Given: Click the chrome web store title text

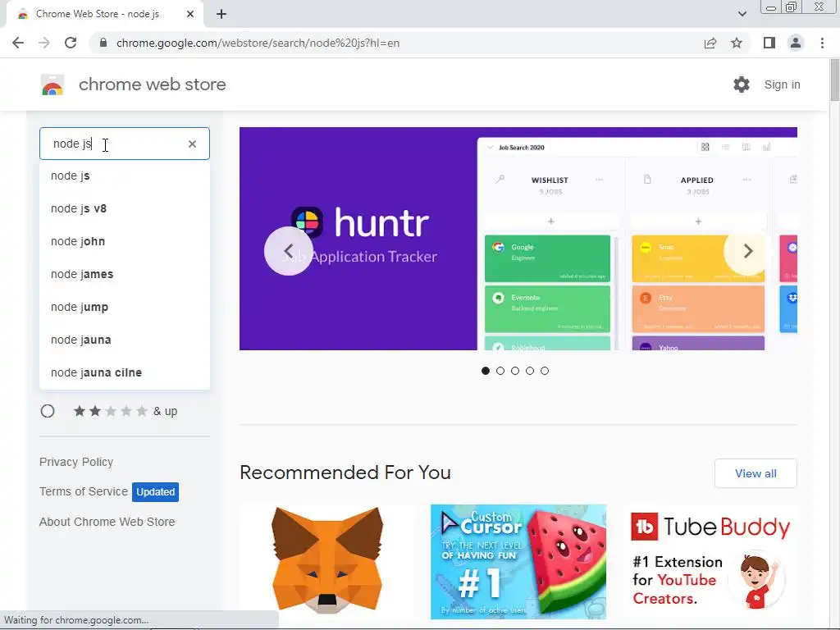Looking at the screenshot, I should tap(152, 84).
